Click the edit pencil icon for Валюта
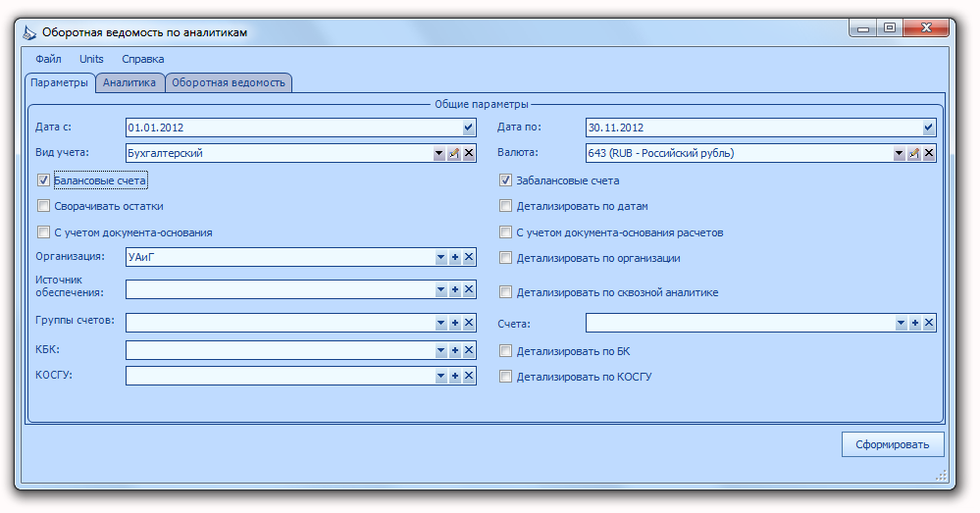The image size is (980, 513). point(914,153)
